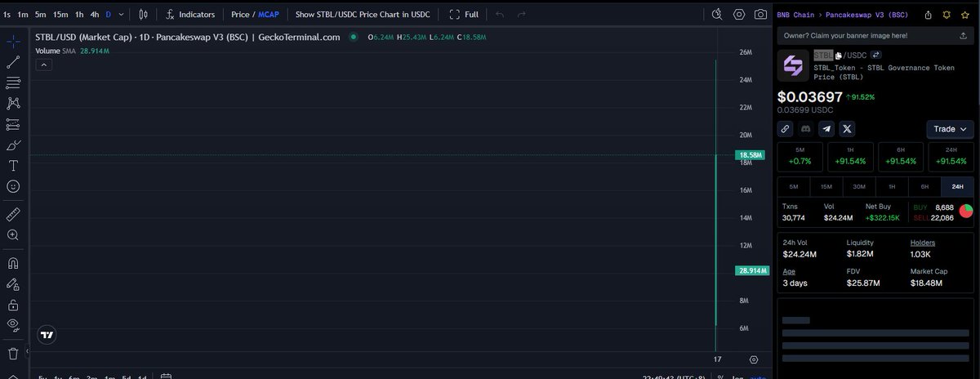Expand the timeframe dropdown arrow
Image resolution: width=980 pixels, height=379 pixels.
[x=122, y=14]
